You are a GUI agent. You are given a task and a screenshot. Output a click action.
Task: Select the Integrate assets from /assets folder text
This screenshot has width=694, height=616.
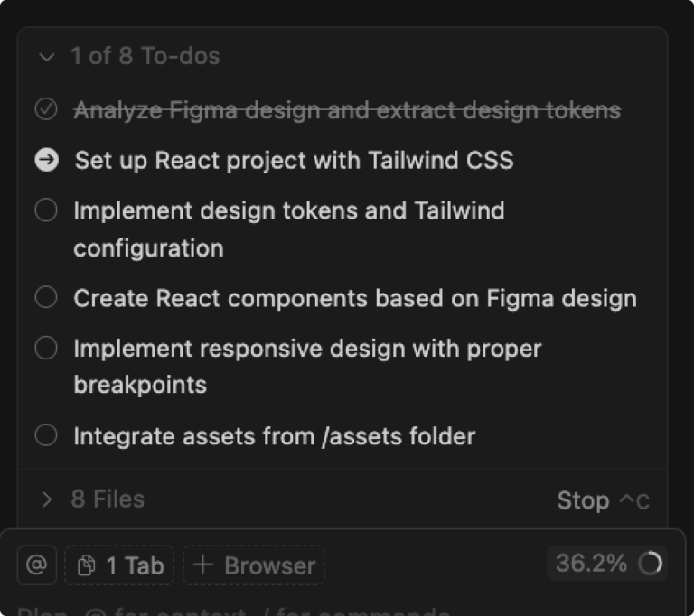(x=274, y=436)
